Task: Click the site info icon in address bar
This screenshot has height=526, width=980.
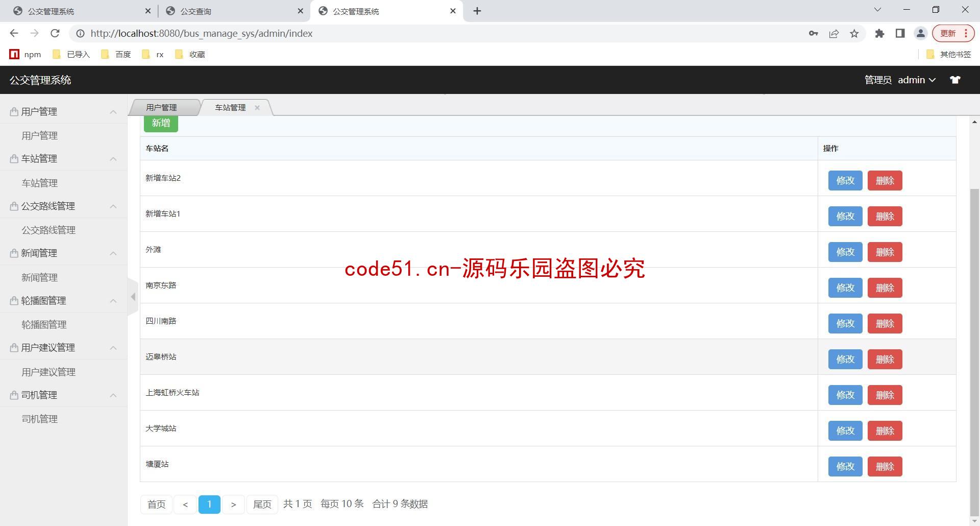Action: pos(80,34)
